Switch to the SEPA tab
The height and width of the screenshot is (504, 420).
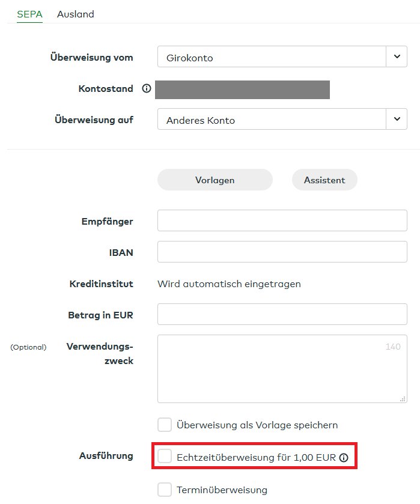click(29, 14)
